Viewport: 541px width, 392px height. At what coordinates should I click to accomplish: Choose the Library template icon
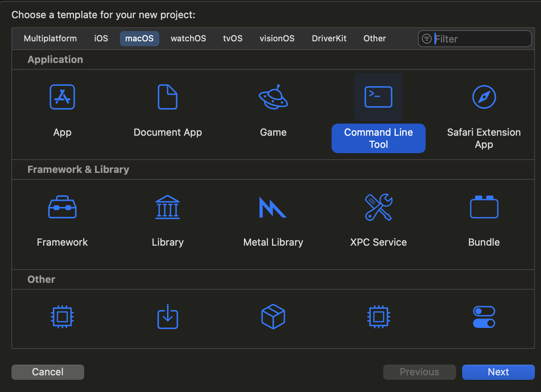pyautogui.click(x=168, y=207)
